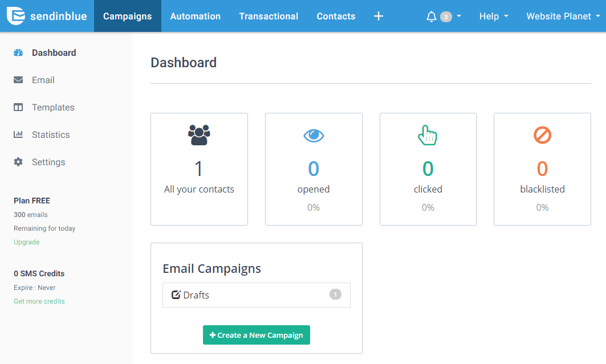The width and height of the screenshot is (606, 364).
Task: Open the Dashboard sidebar icon
Action: 17,52
